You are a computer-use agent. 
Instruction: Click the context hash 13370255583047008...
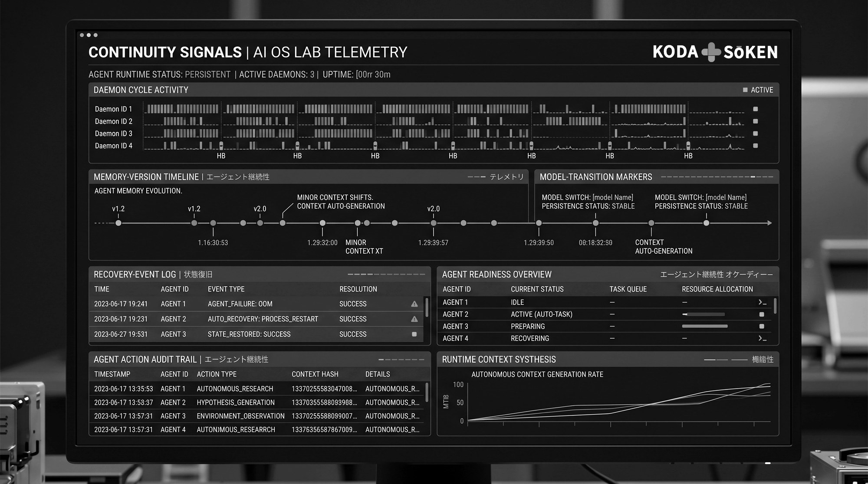pyautogui.click(x=324, y=389)
